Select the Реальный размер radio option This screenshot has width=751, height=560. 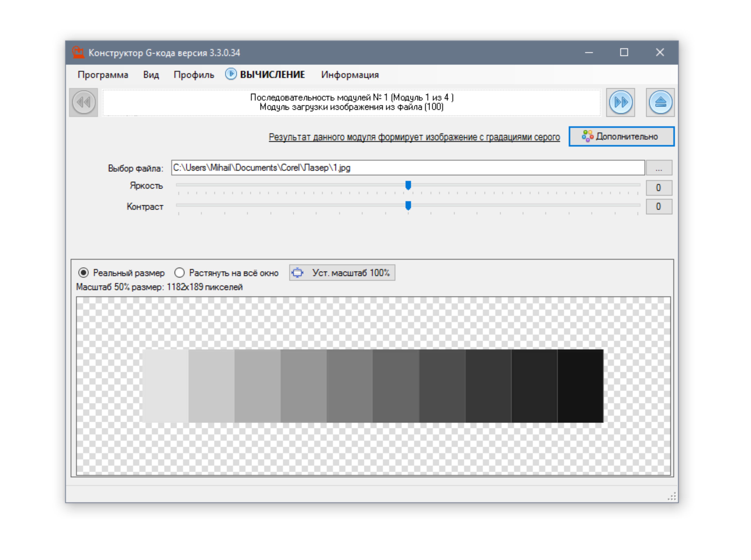(83, 273)
